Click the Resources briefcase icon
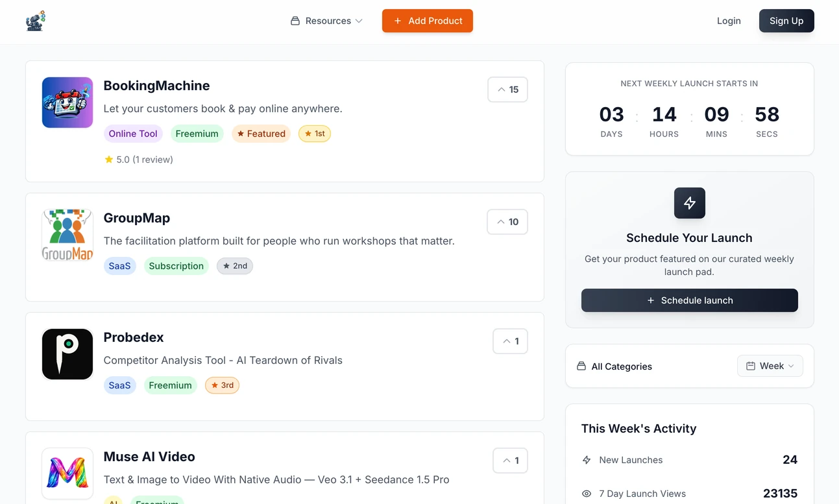 point(295,21)
